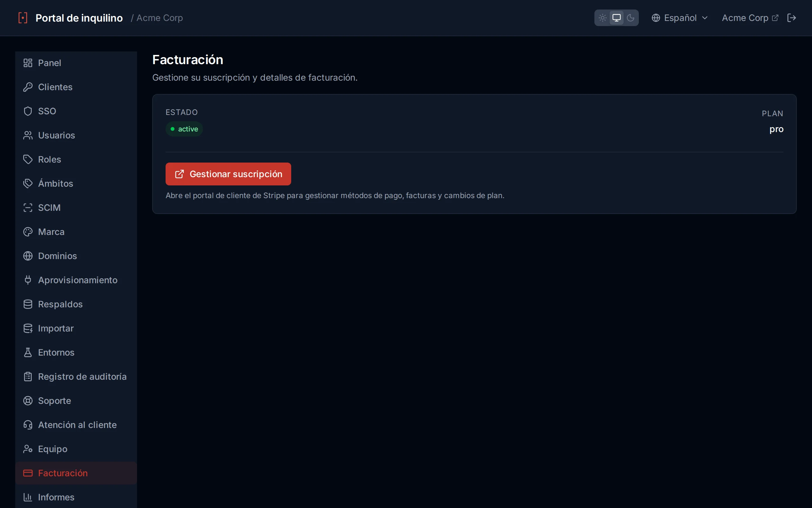Click the green active status badge
Viewport: 812px width, 508px height.
[x=184, y=129]
